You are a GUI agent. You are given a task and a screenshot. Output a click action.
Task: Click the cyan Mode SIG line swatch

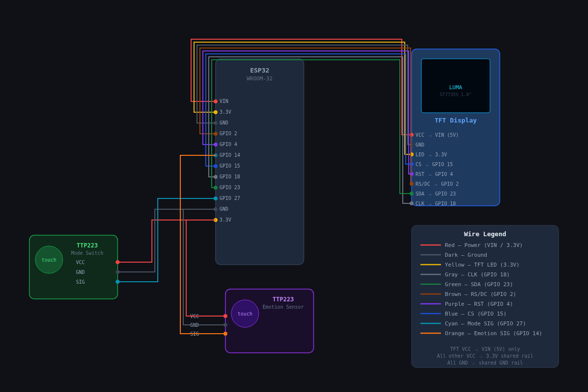coord(431,323)
